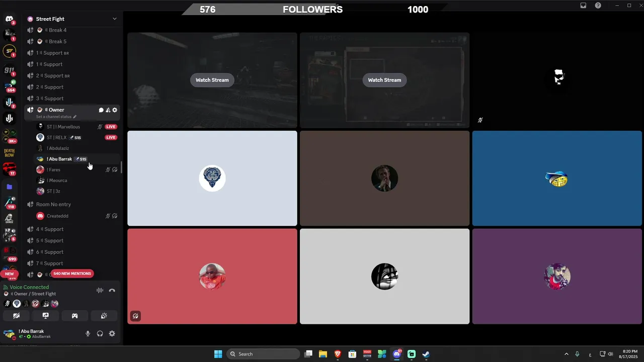Viewport: 644px width, 362px height.
Task: Create invite for the Owner channel
Action: [108, 110]
